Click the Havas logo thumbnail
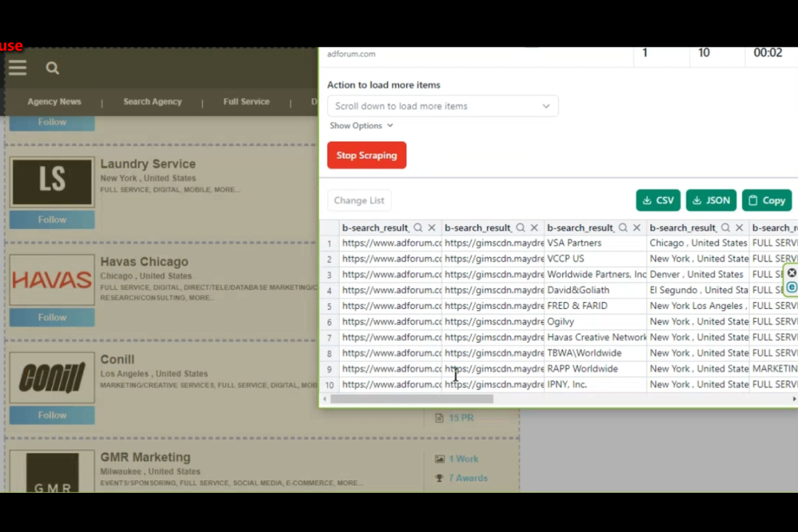 (52, 279)
